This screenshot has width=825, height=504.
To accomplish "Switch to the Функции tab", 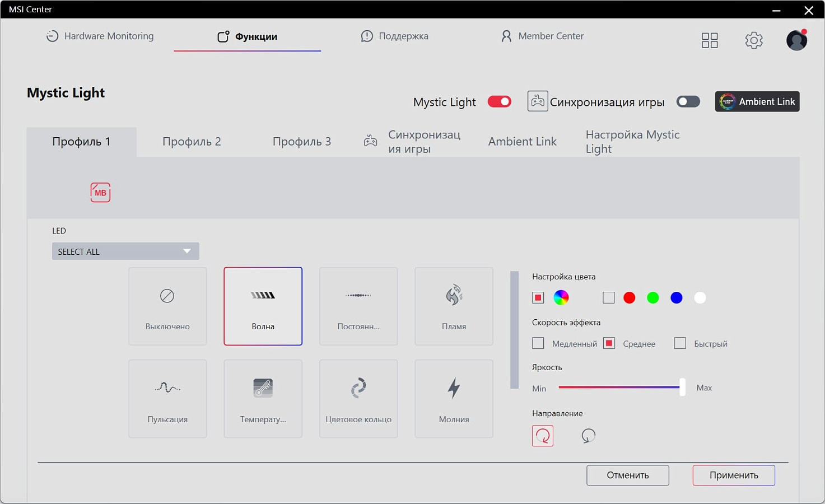I will (247, 36).
